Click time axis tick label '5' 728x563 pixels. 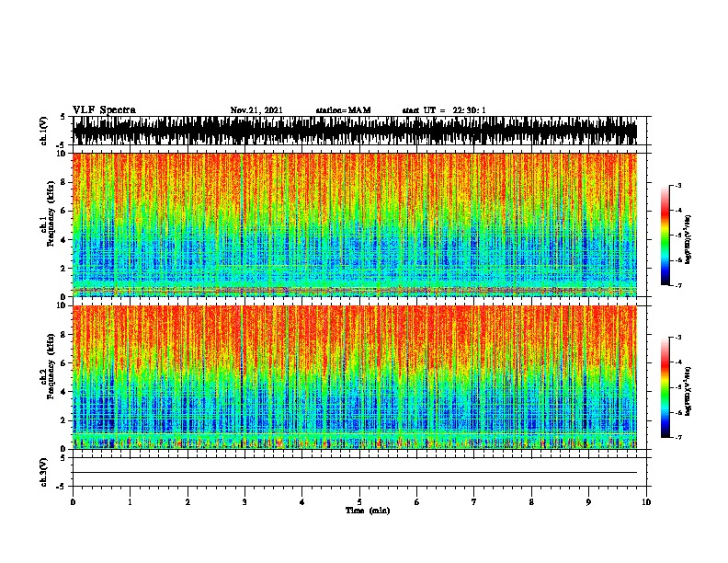359,502
